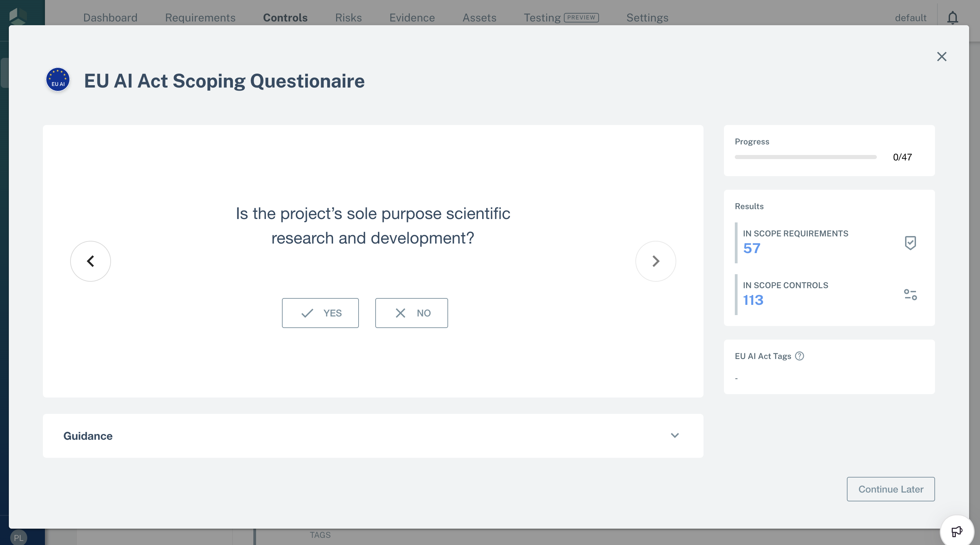This screenshot has height=545, width=980.
Task: Toggle the Testing preview tab
Action: (x=561, y=17)
